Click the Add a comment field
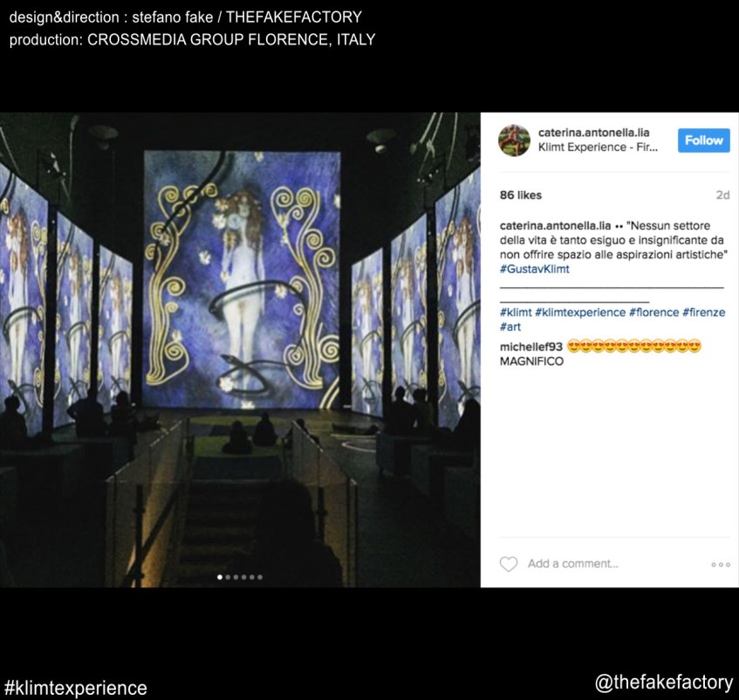Image resolution: width=739 pixels, height=700 pixels. tap(612, 564)
